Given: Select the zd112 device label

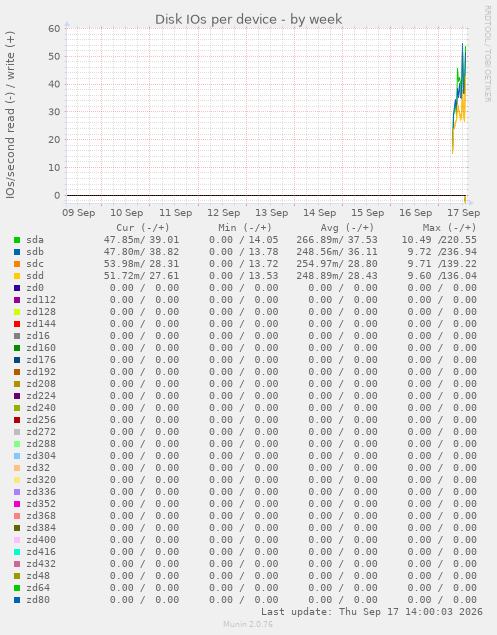Looking at the screenshot, I should [x=41, y=300].
